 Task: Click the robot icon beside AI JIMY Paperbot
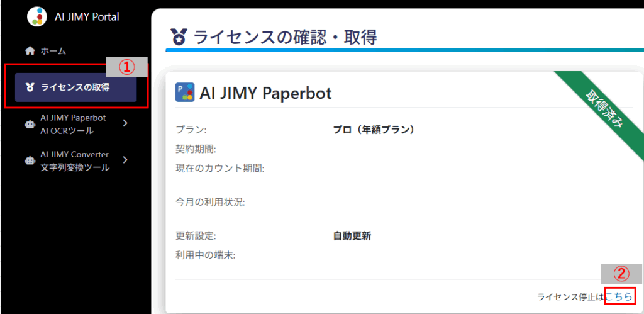coord(29,124)
